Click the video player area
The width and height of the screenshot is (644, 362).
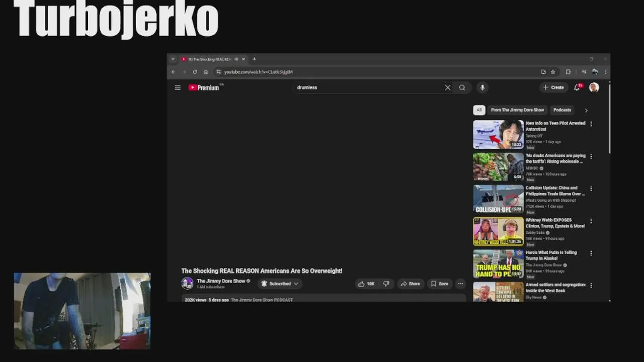coord(324,182)
